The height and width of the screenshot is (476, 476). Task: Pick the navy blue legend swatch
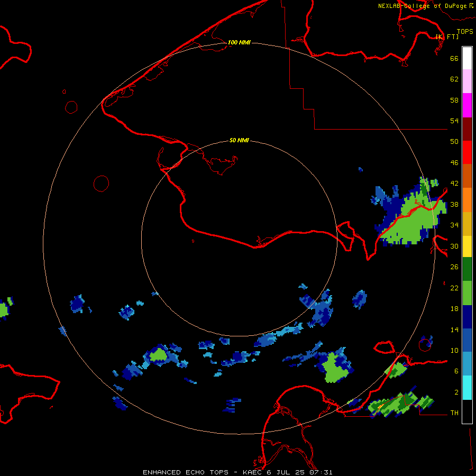[467, 317]
